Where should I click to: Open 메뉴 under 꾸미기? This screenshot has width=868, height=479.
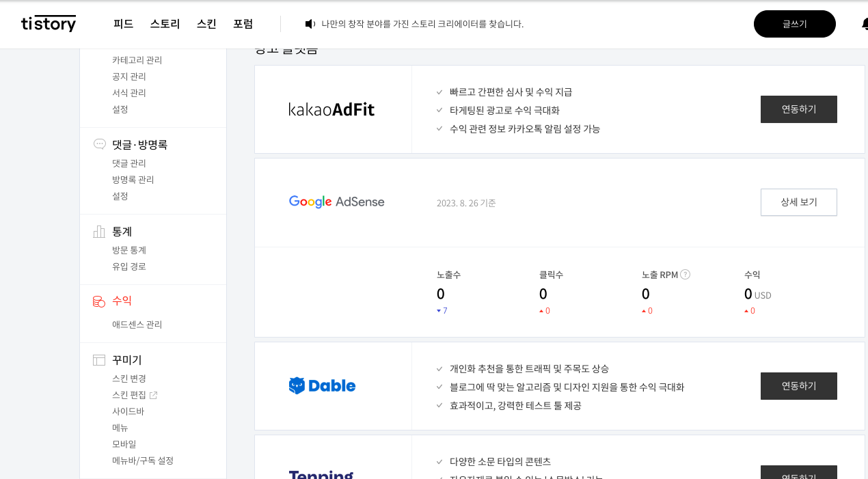point(120,428)
